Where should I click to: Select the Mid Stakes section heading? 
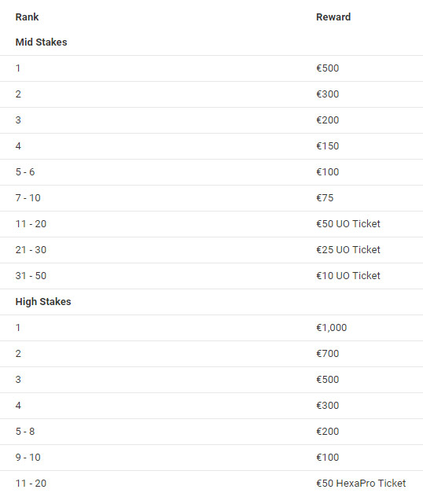coord(41,42)
